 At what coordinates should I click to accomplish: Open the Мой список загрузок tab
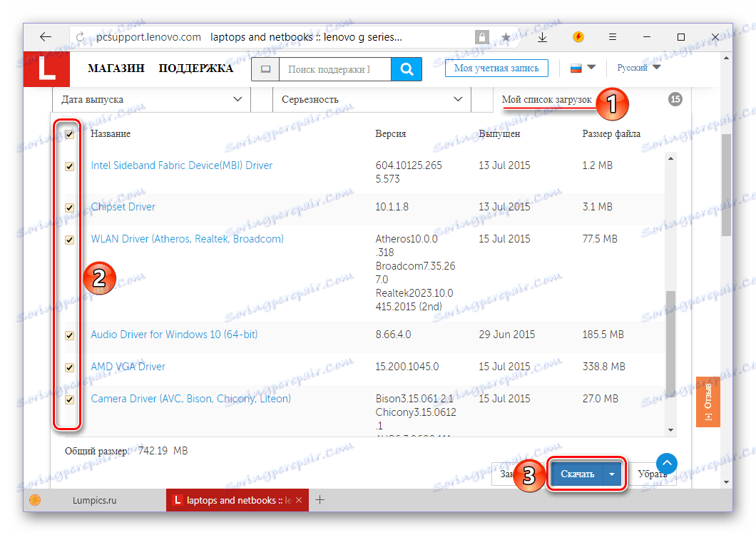546,99
